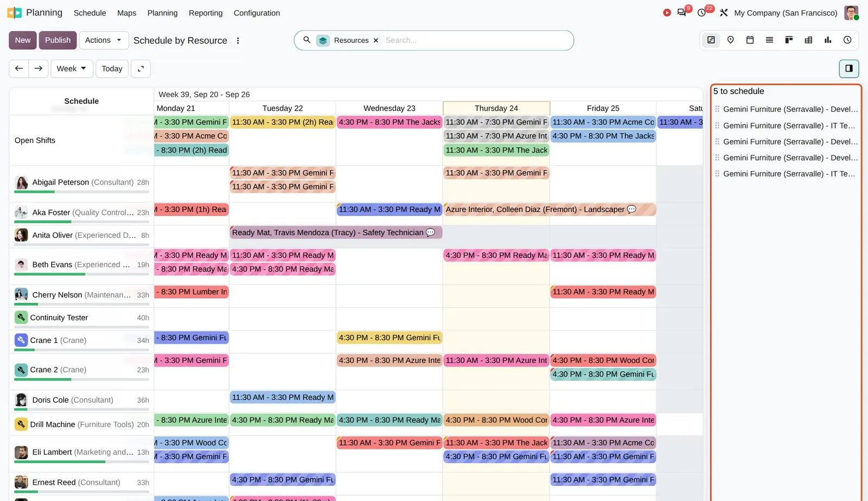Open Azure Interior, Colleen Diaz Landscaper shift
The width and height of the screenshot is (868, 501).
550,210
